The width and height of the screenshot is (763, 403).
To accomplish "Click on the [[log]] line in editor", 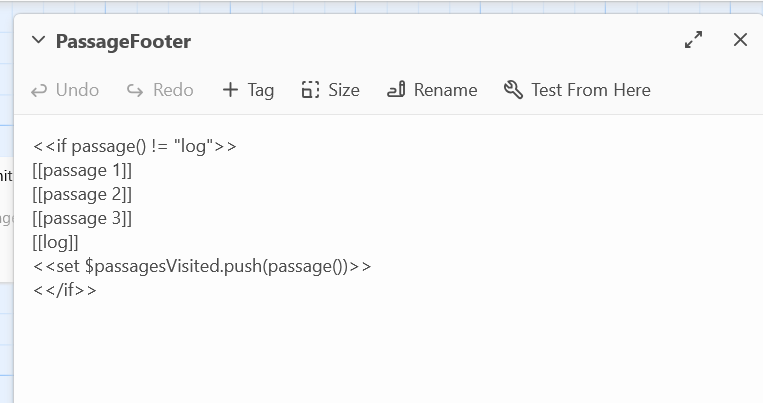I will point(55,242).
